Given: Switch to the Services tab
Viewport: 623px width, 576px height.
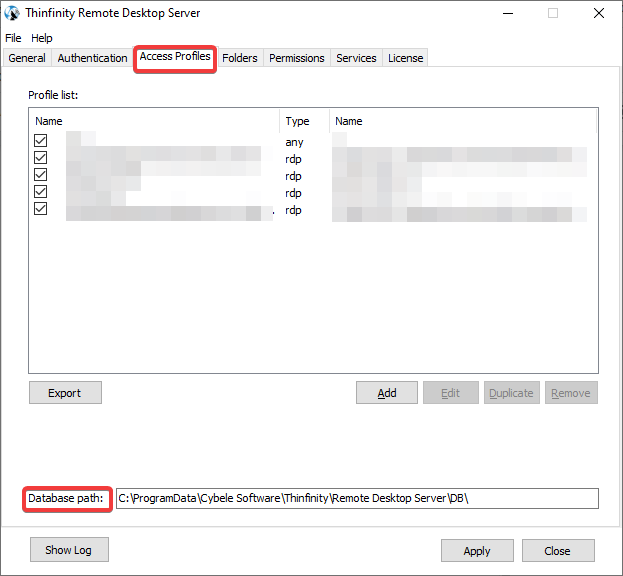Looking at the screenshot, I should point(356,58).
